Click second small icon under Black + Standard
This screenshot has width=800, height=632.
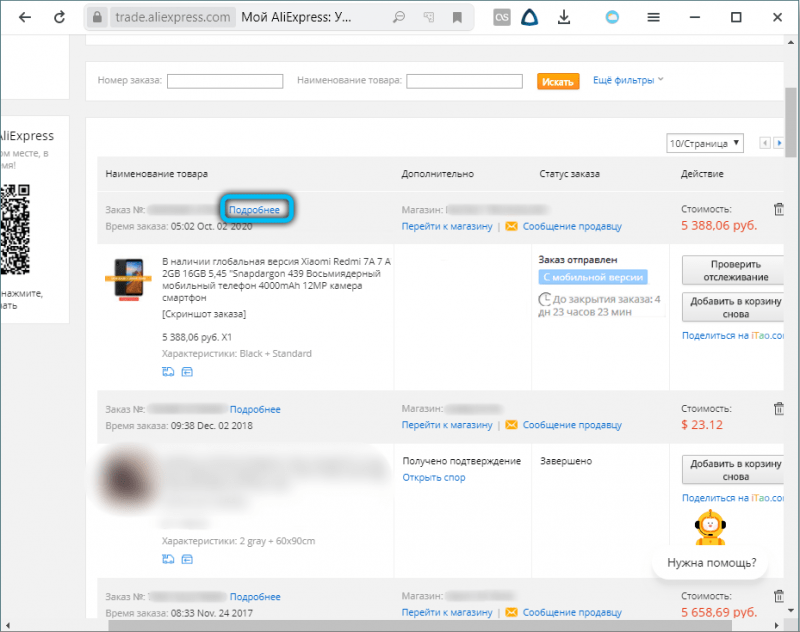(x=187, y=372)
